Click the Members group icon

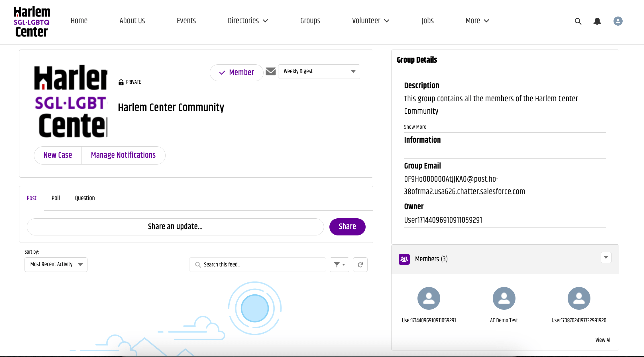404,259
